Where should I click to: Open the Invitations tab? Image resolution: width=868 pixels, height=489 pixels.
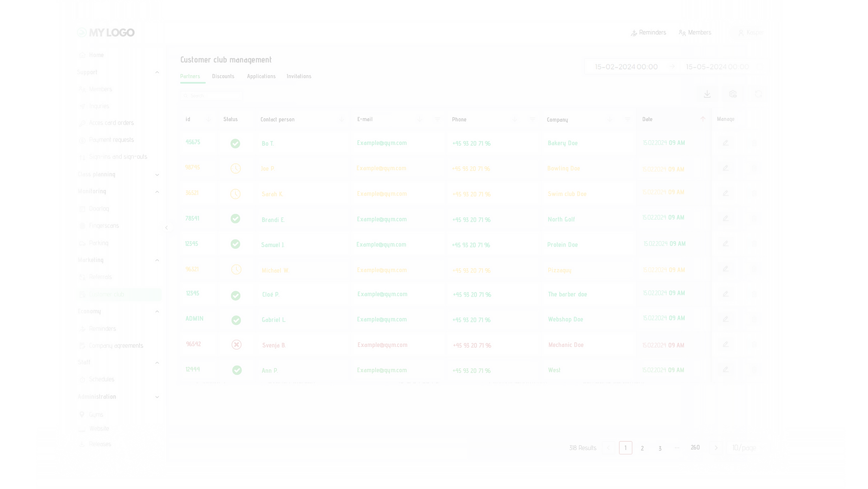[299, 76]
